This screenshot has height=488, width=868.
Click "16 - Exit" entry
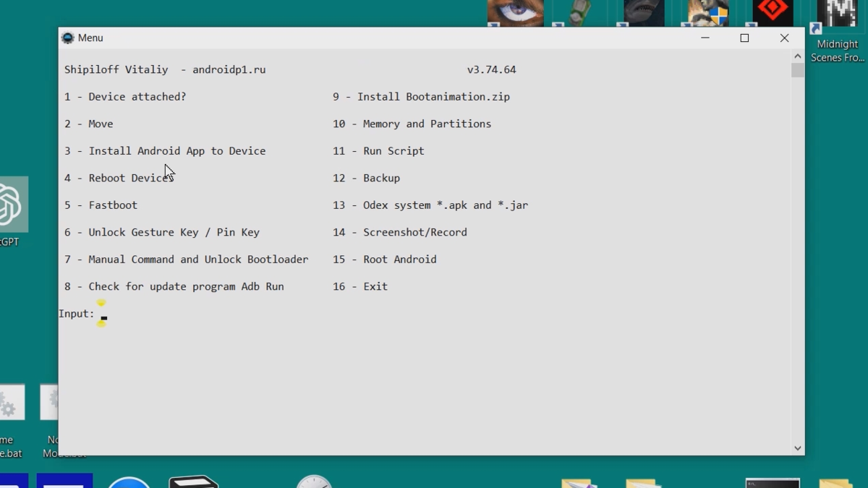click(360, 286)
